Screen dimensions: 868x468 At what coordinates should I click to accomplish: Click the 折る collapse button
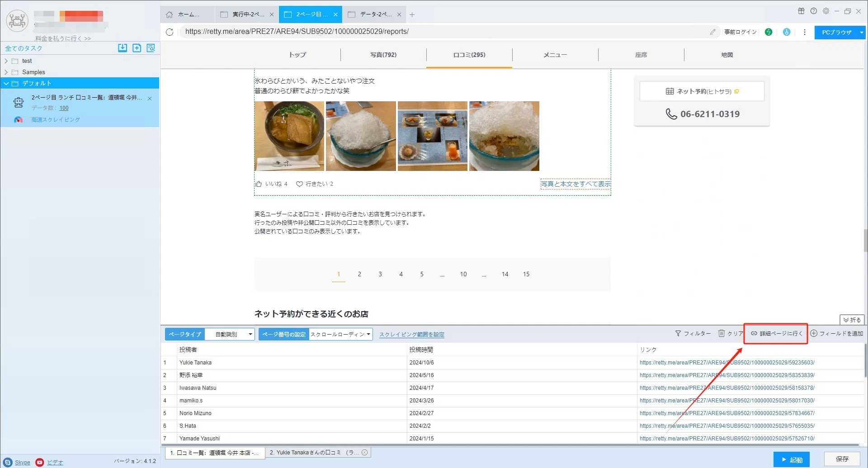852,320
